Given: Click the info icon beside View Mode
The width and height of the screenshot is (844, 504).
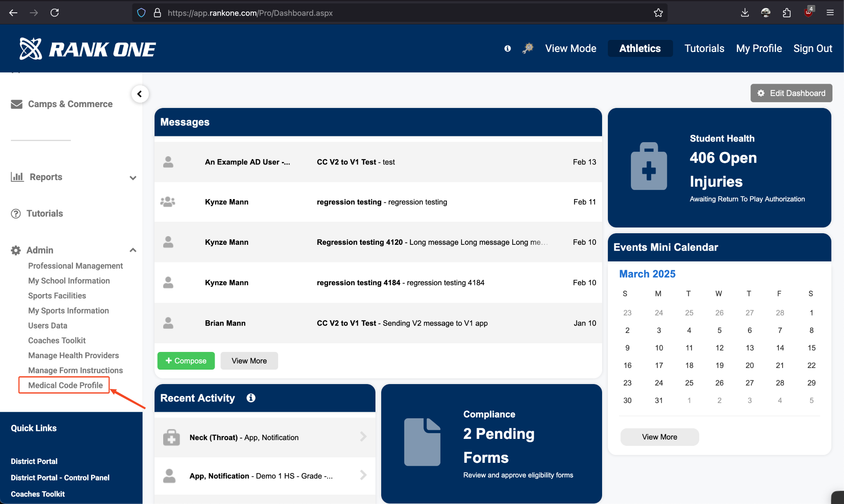Looking at the screenshot, I should click(507, 49).
